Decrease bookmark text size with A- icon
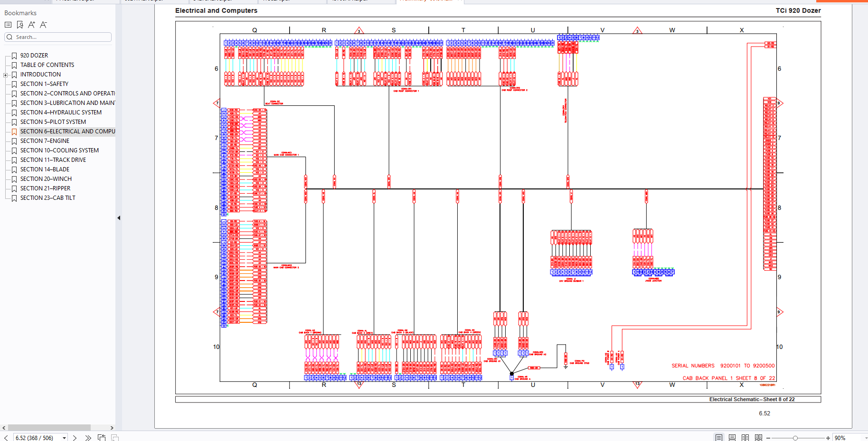This screenshot has height=441, width=868. coord(44,25)
